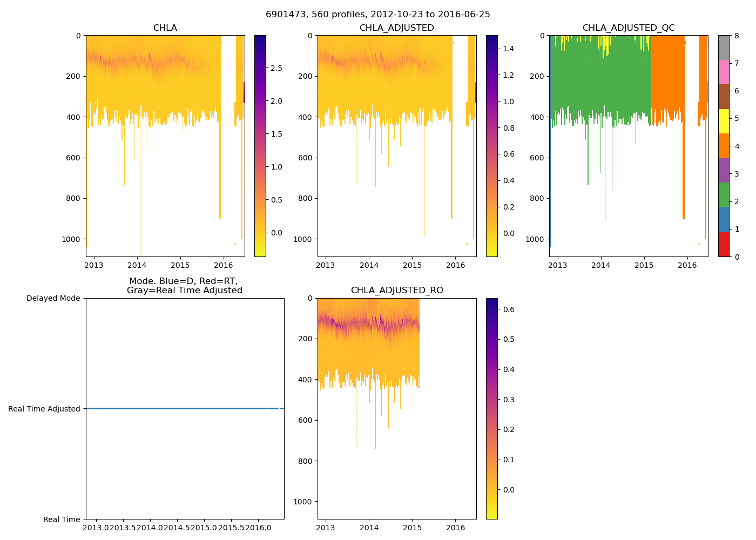This screenshot has width=756, height=540.
Task: Select the gray top segment of QC colorbar
Action: [724, 48]
